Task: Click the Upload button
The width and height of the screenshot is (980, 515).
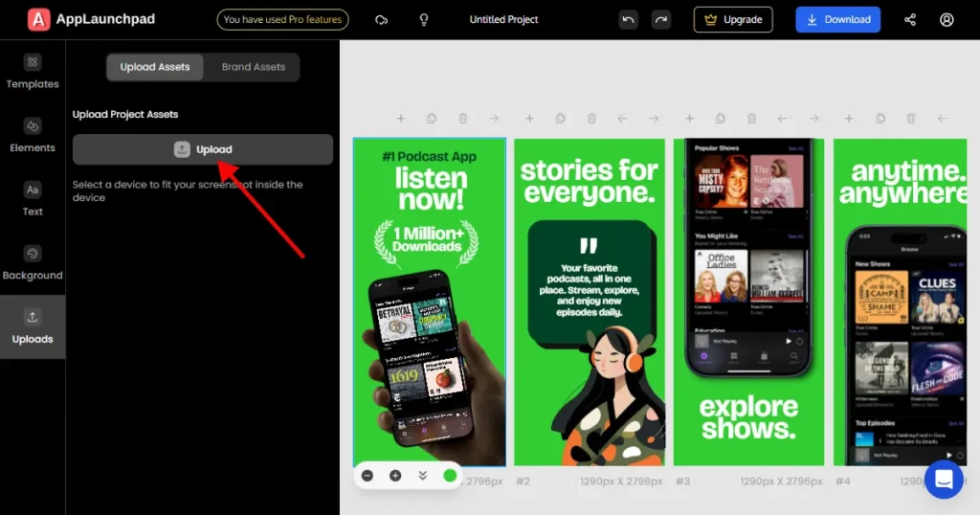Action: (x=203, y=149)
